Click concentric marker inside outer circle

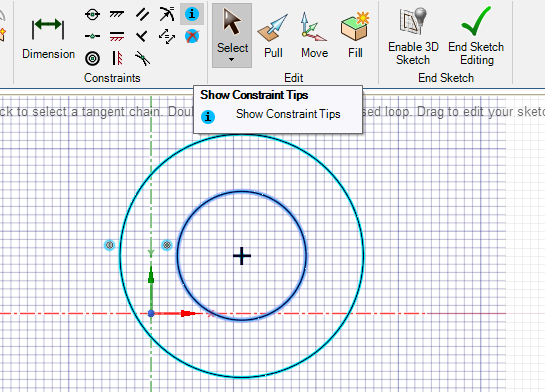pos(167,245)
